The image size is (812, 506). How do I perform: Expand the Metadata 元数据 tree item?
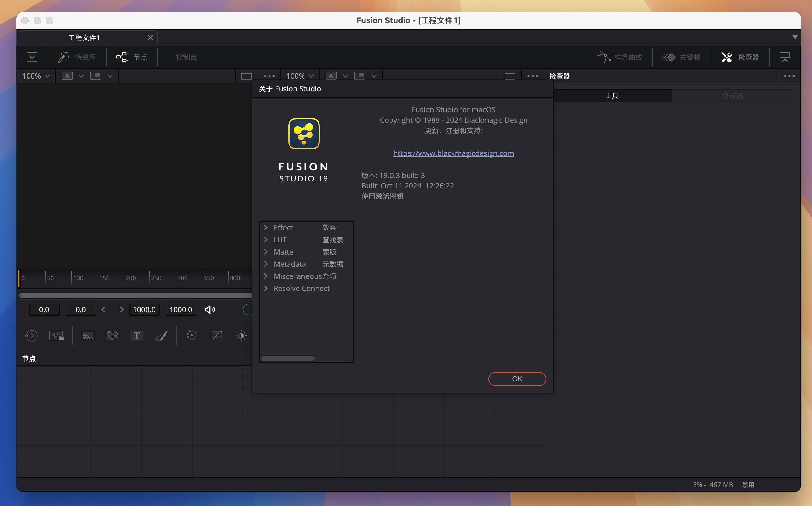tap(266, 263)
